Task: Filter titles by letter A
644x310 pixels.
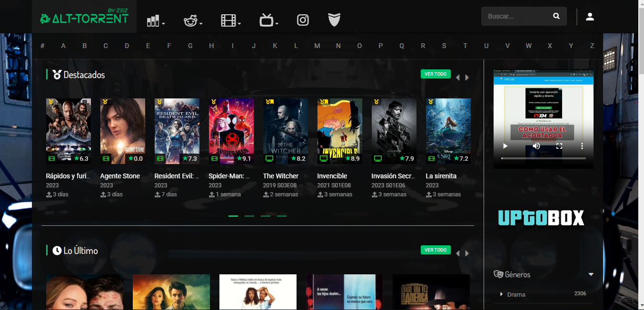Action: click(63, 46)
